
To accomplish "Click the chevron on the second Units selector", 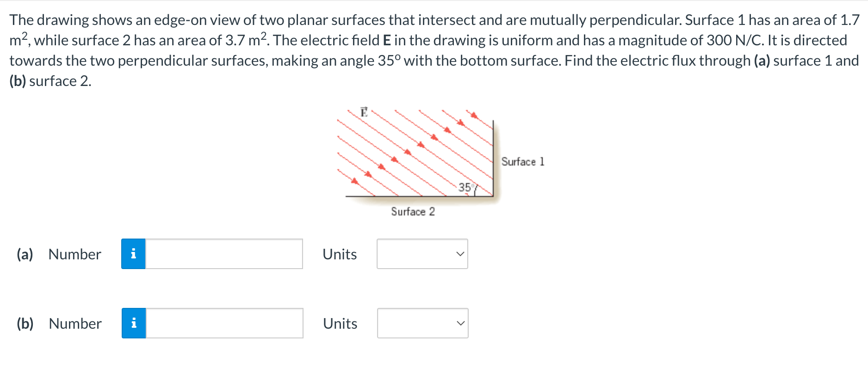I will click(x=459, y=323).
